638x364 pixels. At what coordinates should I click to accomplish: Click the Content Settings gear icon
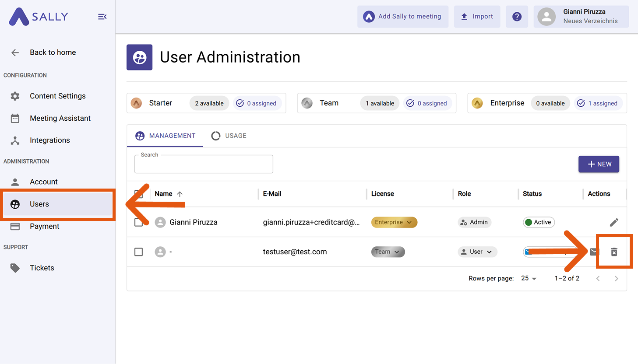point(15,96)
